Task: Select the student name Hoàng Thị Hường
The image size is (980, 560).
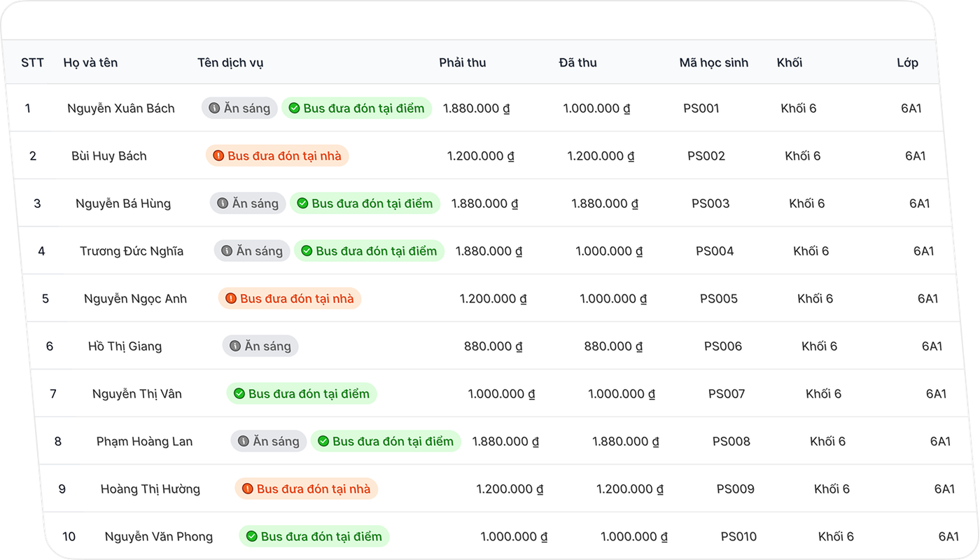Action: pyautogui.click(x=150, y=489)
